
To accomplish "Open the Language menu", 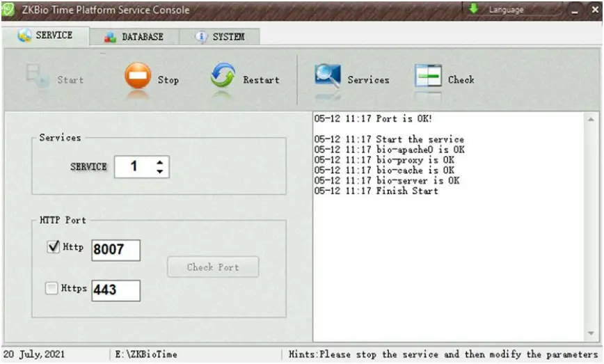I will coord(514,10).
